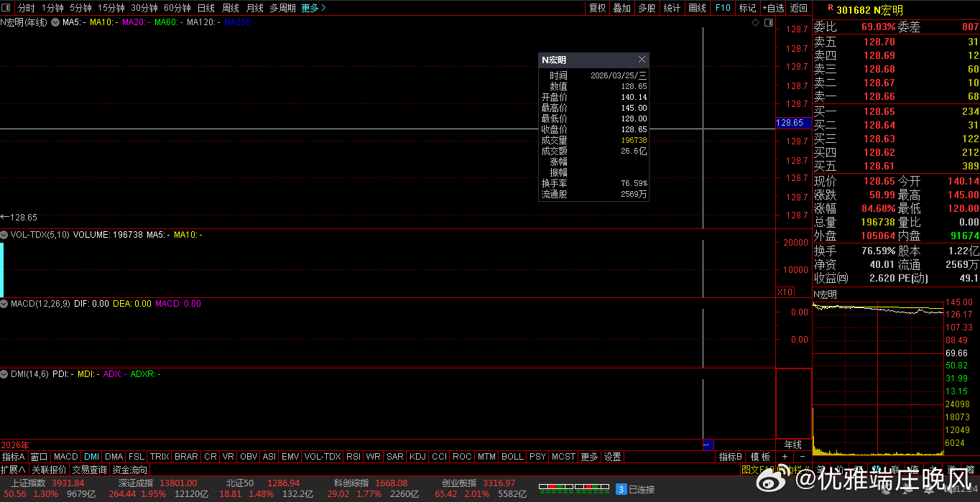Open the 统计 statistics tool
The width and height of the screenshot is (980, 502).
(672, 8)
